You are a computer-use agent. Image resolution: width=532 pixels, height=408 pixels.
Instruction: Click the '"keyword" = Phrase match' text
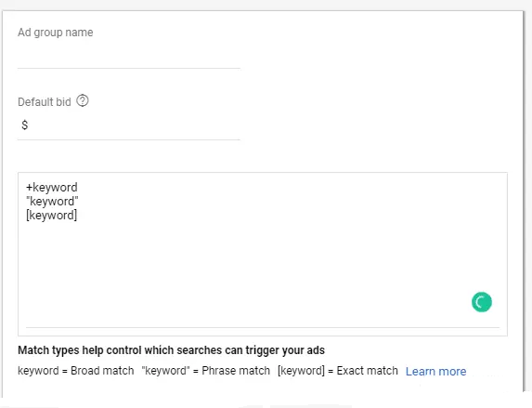pos(205,371)
